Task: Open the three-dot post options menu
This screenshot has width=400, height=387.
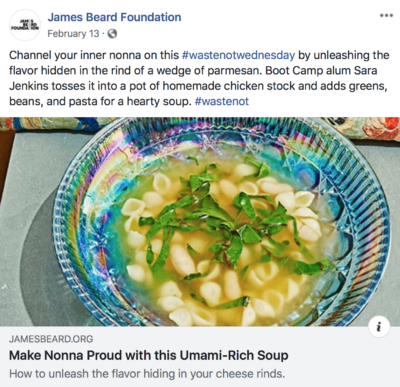Action: [386, 15]
